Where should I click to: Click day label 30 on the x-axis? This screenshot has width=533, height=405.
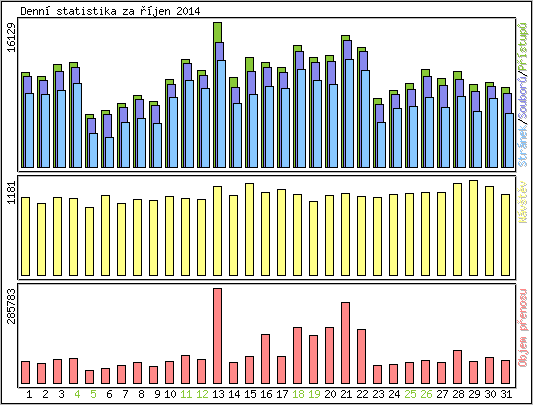(x=491, y=394)
